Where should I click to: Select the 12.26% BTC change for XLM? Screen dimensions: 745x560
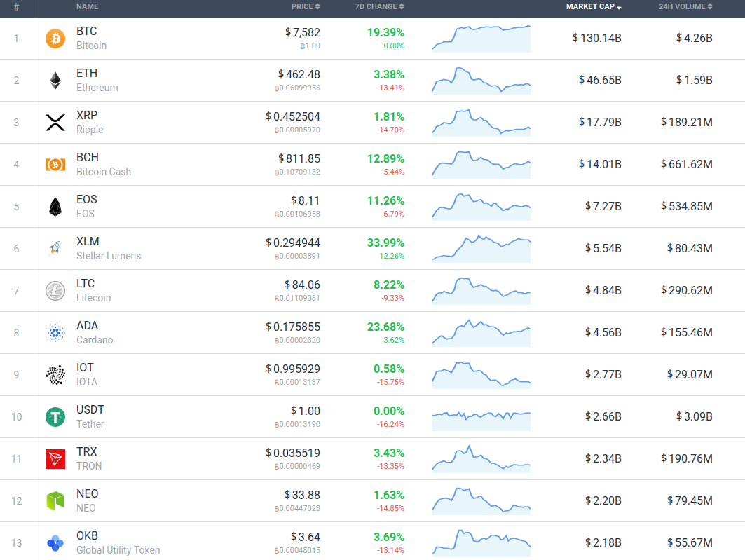pos(392,256)
